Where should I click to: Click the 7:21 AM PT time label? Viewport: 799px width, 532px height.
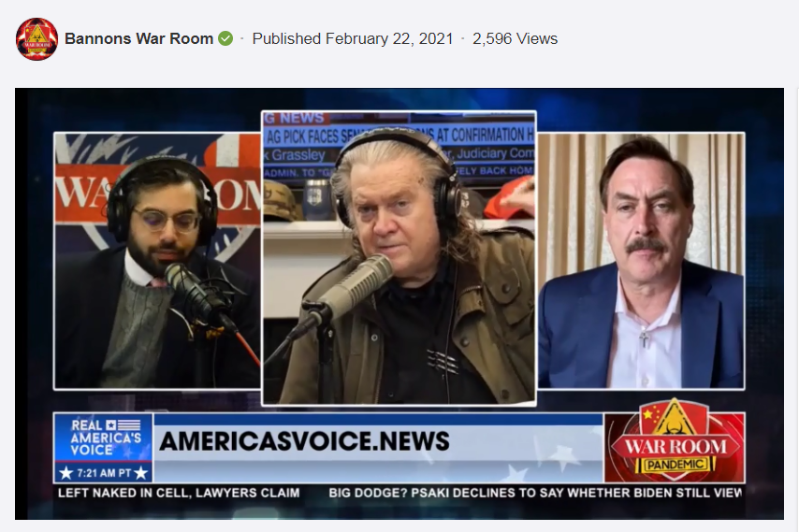[x=104, y=473]
